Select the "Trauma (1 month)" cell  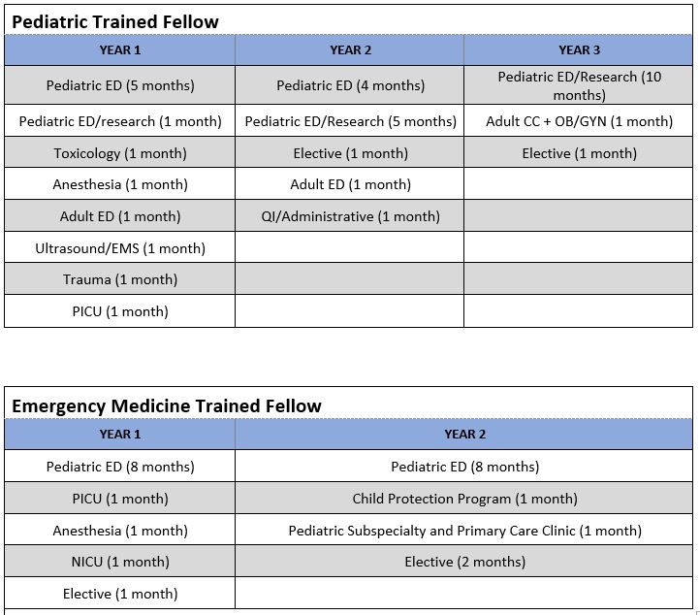[x=120, y=279]
